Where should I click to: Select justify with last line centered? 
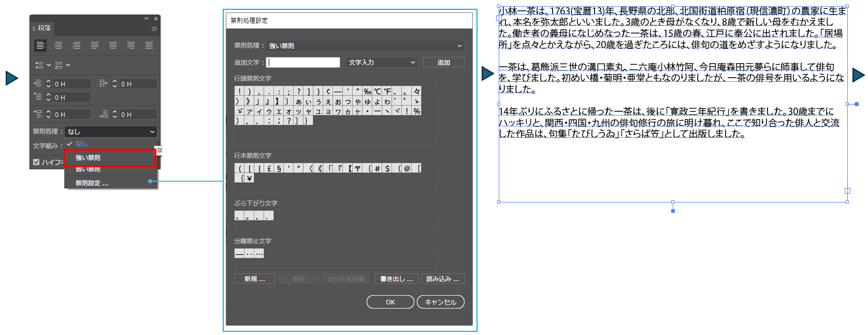click(113, 46)
